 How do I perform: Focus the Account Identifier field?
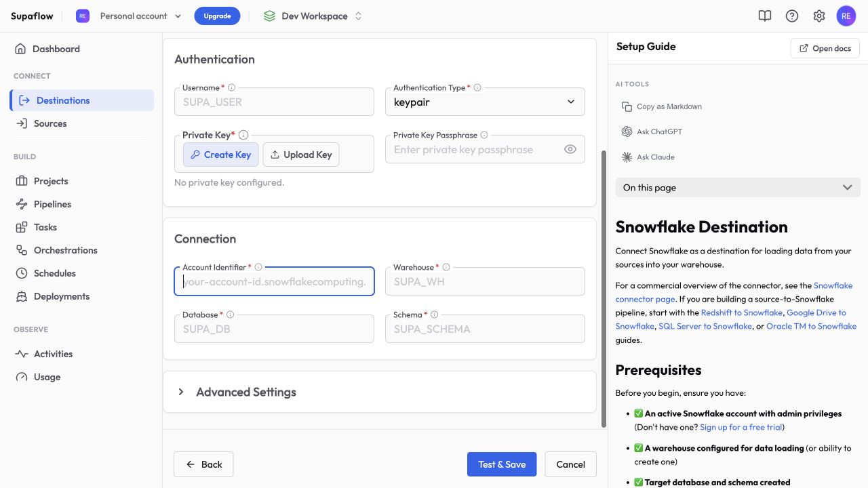coord(274,281)
